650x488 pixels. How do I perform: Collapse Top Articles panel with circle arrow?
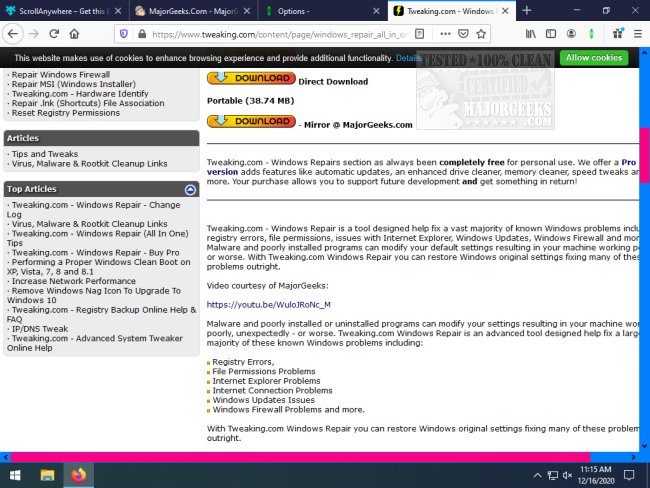coord(190,189)
